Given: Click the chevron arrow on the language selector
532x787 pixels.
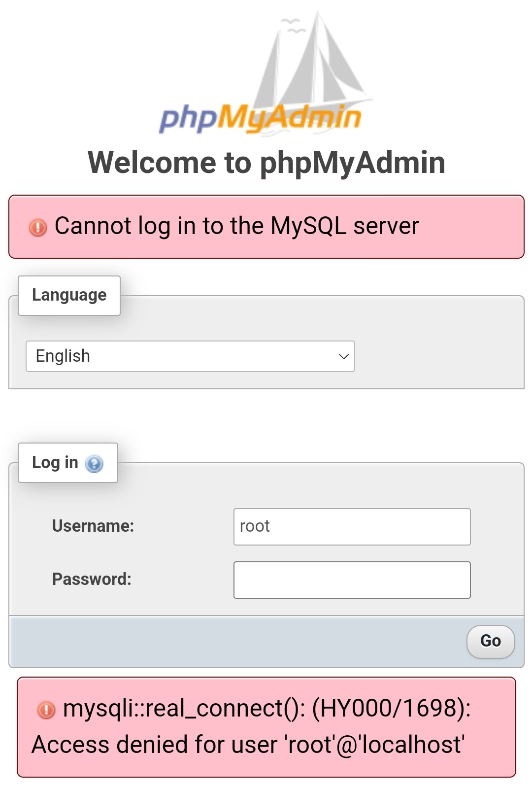Looking at the screenshot, I should click(x=344, y=356).
